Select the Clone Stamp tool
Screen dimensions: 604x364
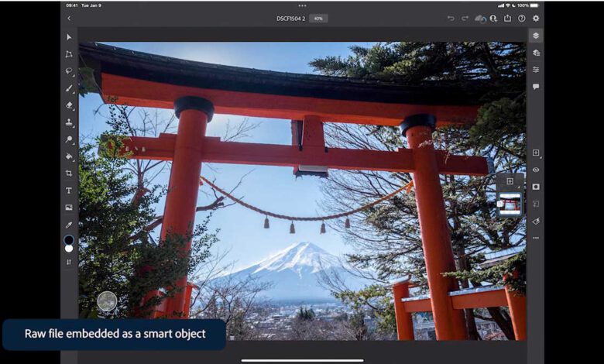[x=69, y=122]
